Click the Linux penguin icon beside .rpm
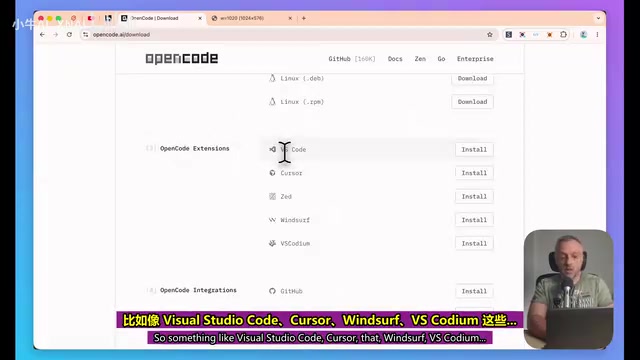 272,102
